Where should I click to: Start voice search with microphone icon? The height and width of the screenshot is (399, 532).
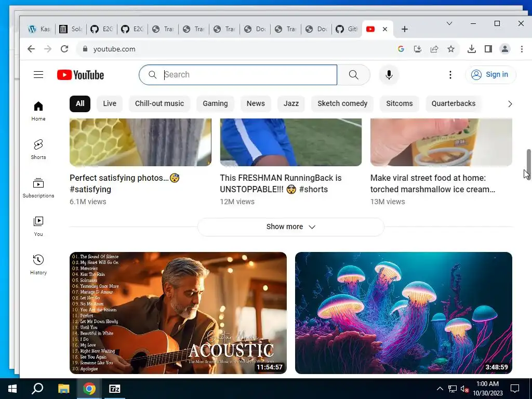tap(389, 75)
